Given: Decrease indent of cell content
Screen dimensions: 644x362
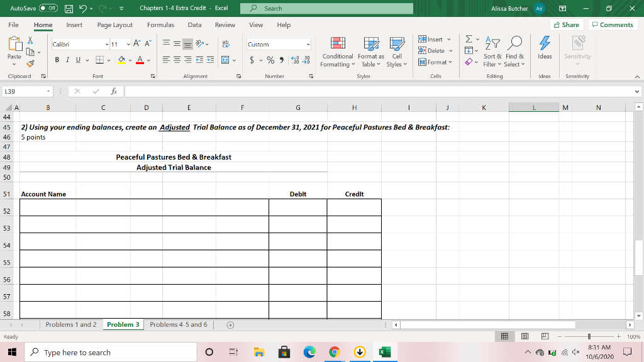Looking at the screenshot, I should tap(199, 60).
